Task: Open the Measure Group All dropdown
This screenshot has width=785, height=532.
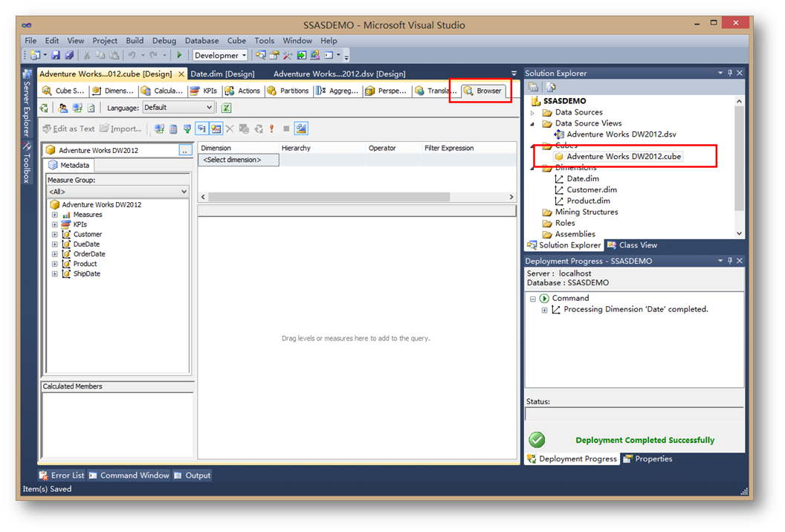Action: pyautogui.click(x=117, y=191)
